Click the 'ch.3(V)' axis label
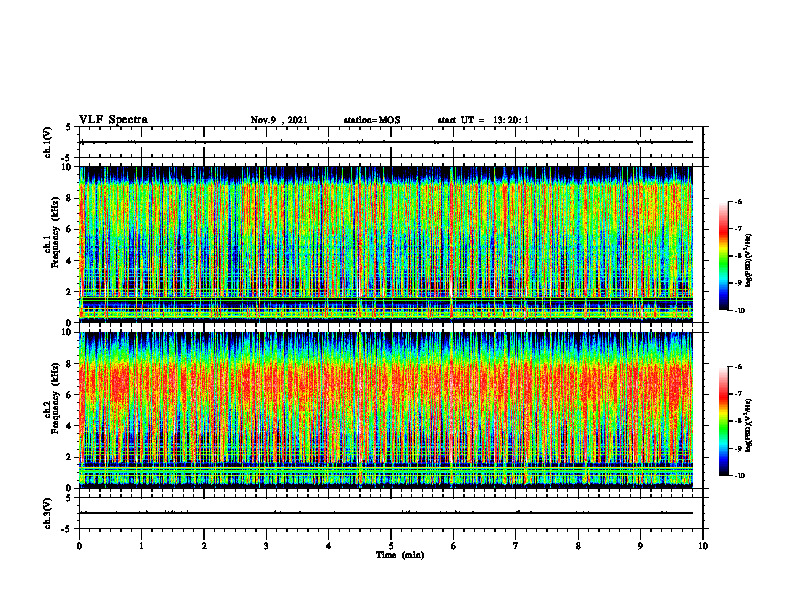 point(48,513)
